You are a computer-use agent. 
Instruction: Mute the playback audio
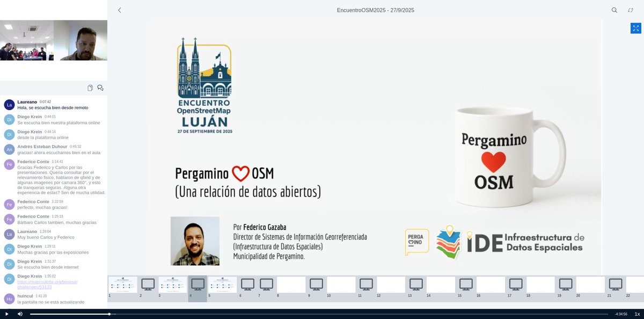coord(20,314)
